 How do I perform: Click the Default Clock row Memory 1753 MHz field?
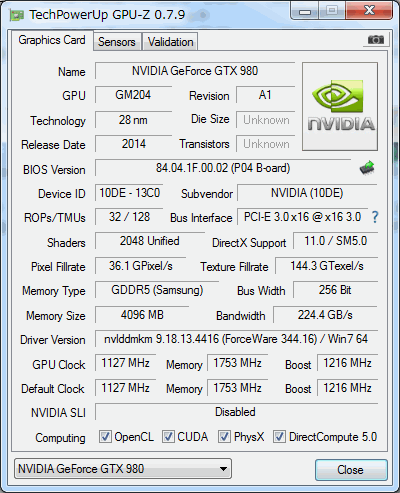(238, 388)
